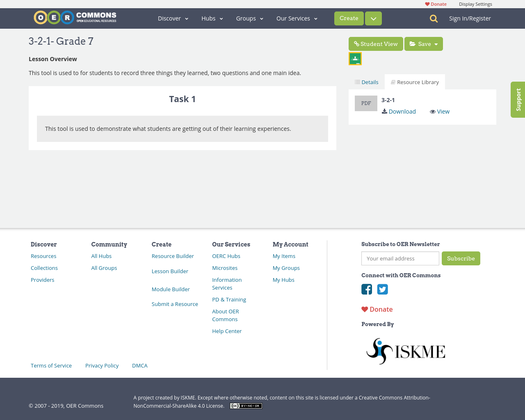525x420 pixels.
Task: Enter email in newsletter address field
Action: (400, 258)
